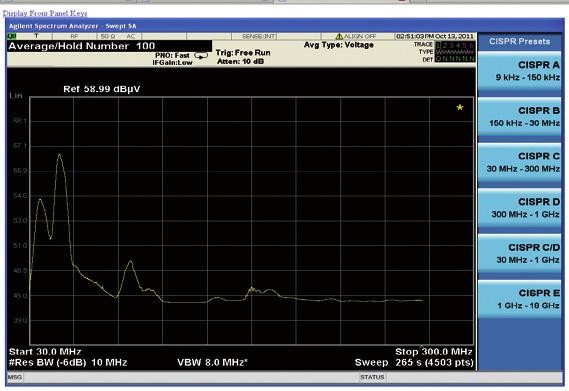The image size is (569, 391).
Task: Click the highest trace peak near 56.9
Action: pyautogui.click(x=59, y=155)
